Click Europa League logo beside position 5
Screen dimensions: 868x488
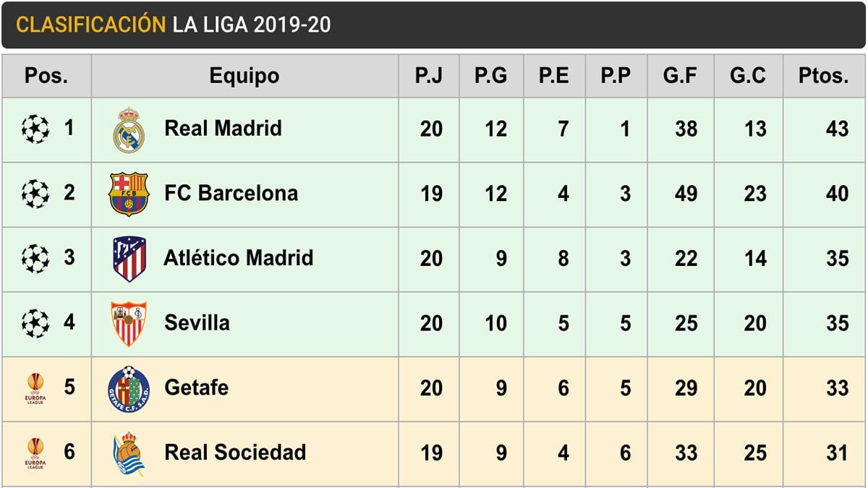click(x=35, y=388)
